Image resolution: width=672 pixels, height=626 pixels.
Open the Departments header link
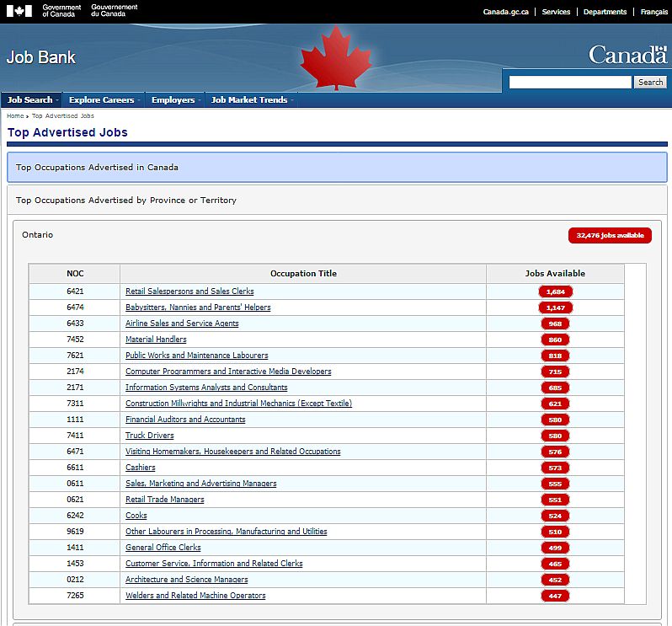[605, 12]
